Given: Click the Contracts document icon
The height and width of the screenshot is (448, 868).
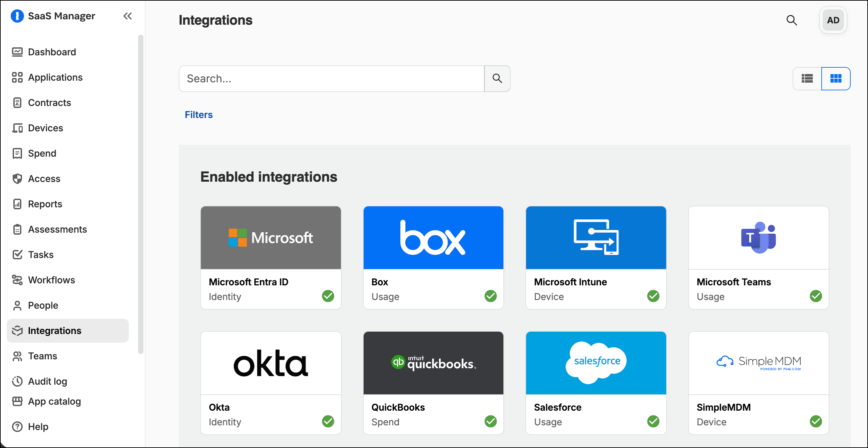Looking at the screenshot, I should pos(17,103).
